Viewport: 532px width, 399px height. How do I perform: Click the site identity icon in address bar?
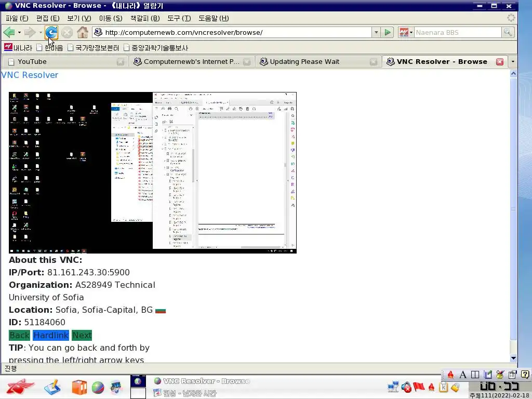pyautogui.click(x=98, y=32)
